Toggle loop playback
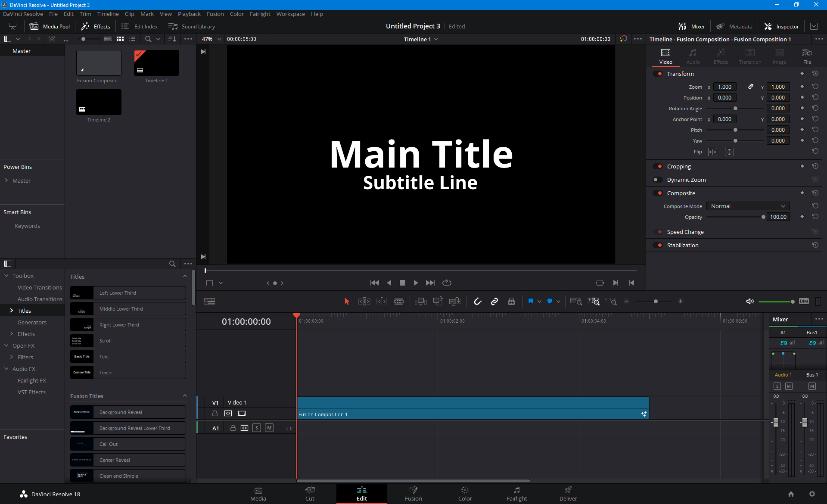 (x=447, y=283)
